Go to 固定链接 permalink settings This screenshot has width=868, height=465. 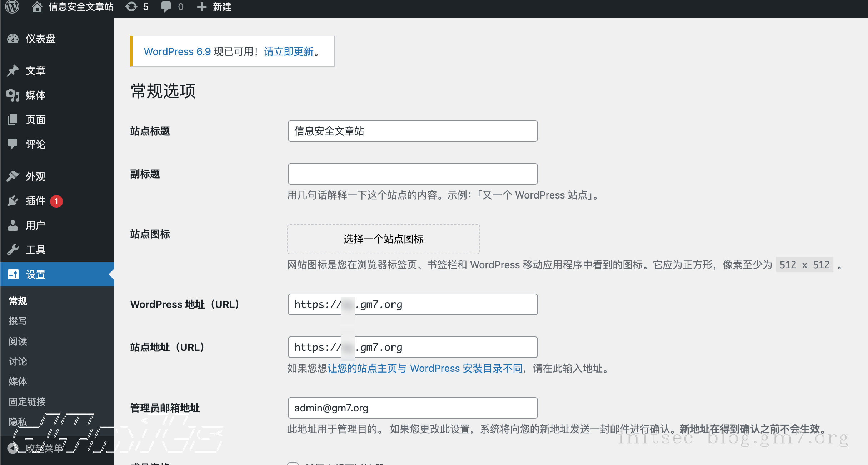26,401
